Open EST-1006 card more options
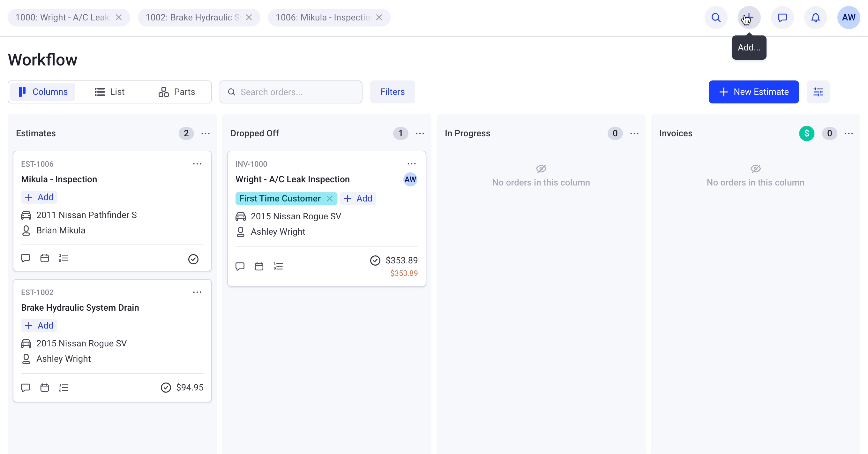This screenshot has width=868, height=454. coord(197,164)
